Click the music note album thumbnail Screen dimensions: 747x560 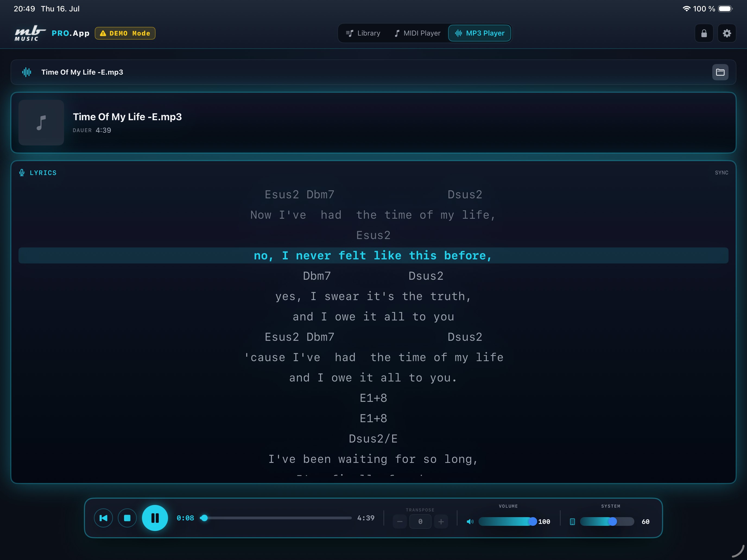point(41,123)
